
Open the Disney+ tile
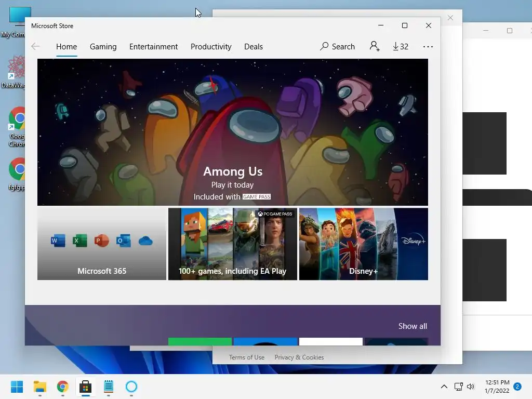pos(363,244)
